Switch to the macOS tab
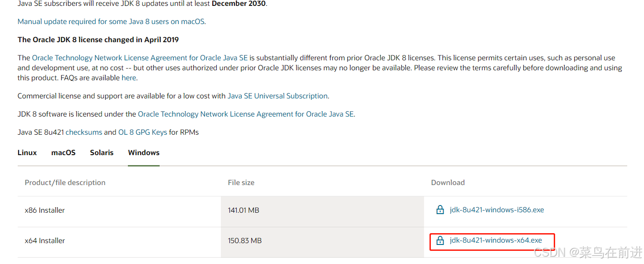This screenshot has width=644, height=264. pos(63,152)
